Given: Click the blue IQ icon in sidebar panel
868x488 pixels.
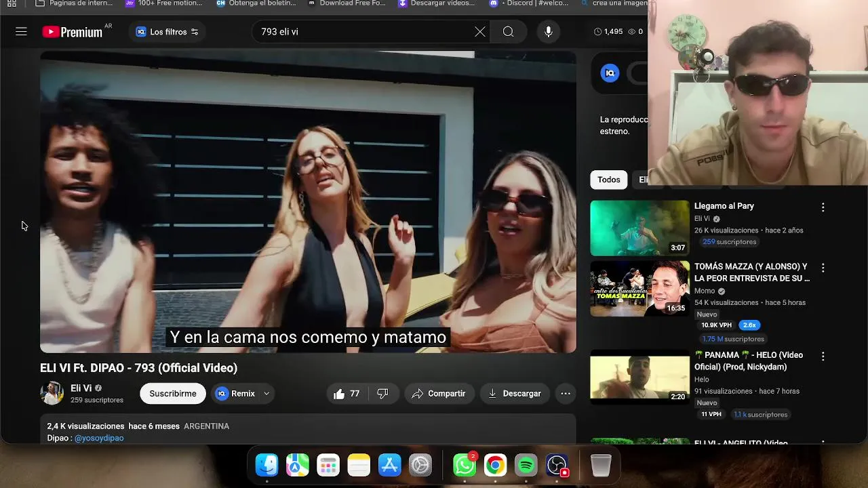Looking at the screenshot, I should pos(610,73).
